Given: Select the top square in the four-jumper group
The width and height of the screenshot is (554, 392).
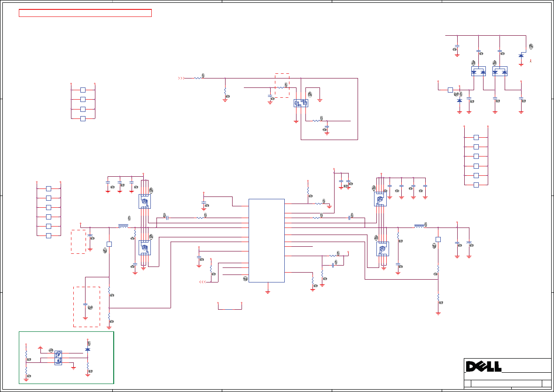Looking at the screenshot, I should [x=83, y=90].
